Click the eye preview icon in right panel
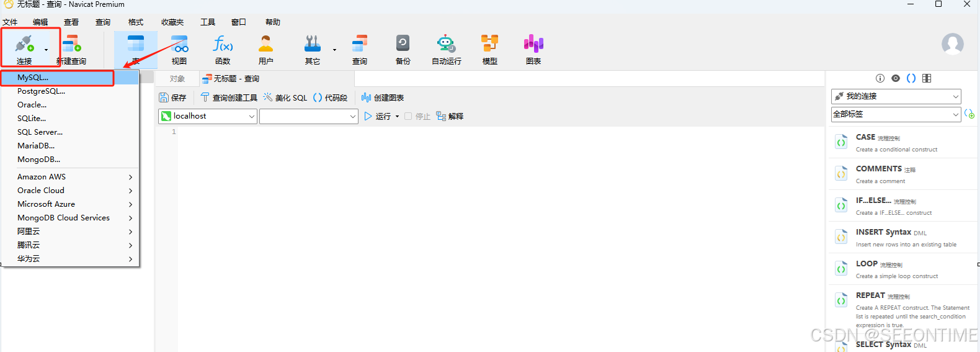 point(896,78)
